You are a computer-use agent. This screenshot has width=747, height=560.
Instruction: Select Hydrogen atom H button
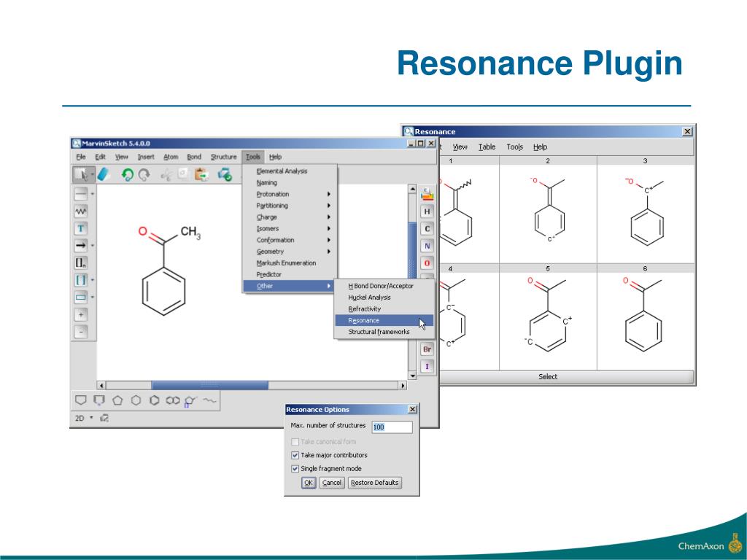(x=427, y=211)
